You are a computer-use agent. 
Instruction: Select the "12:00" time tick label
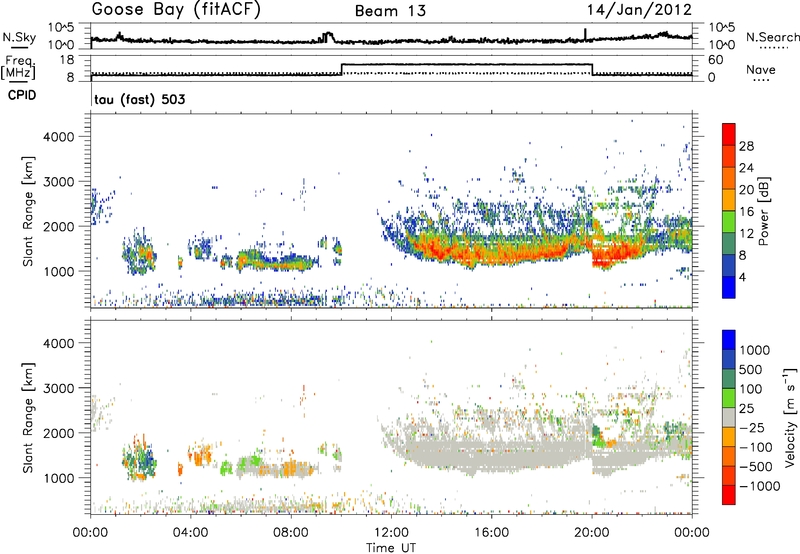pos(391,533)
